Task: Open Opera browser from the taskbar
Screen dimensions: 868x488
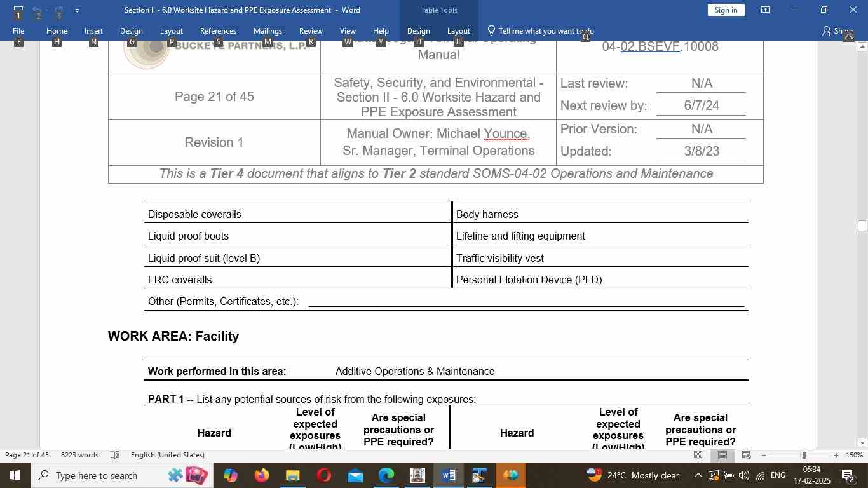Action: pos(323,475)
